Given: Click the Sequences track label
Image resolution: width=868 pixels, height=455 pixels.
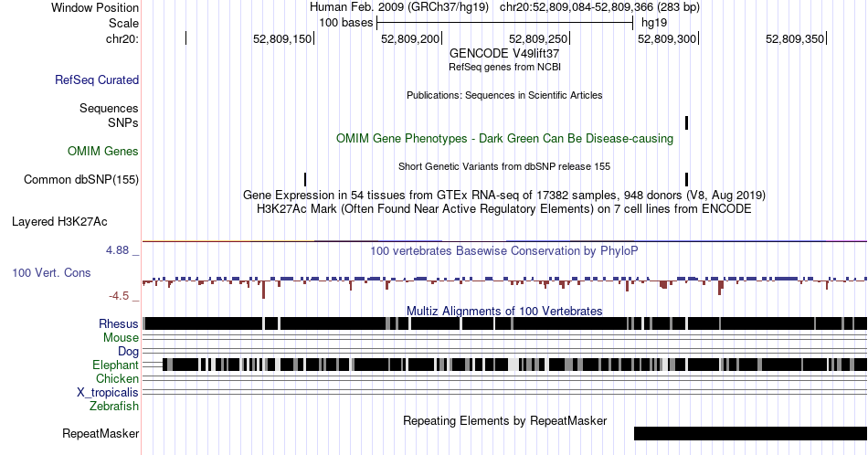Looking at the screenshot, I should click(109, 108).
